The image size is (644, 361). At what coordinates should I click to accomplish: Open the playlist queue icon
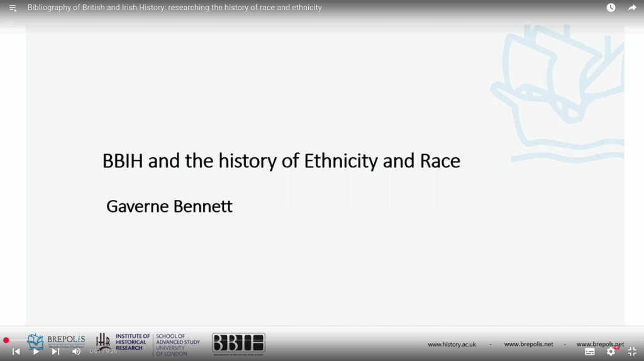13,8
